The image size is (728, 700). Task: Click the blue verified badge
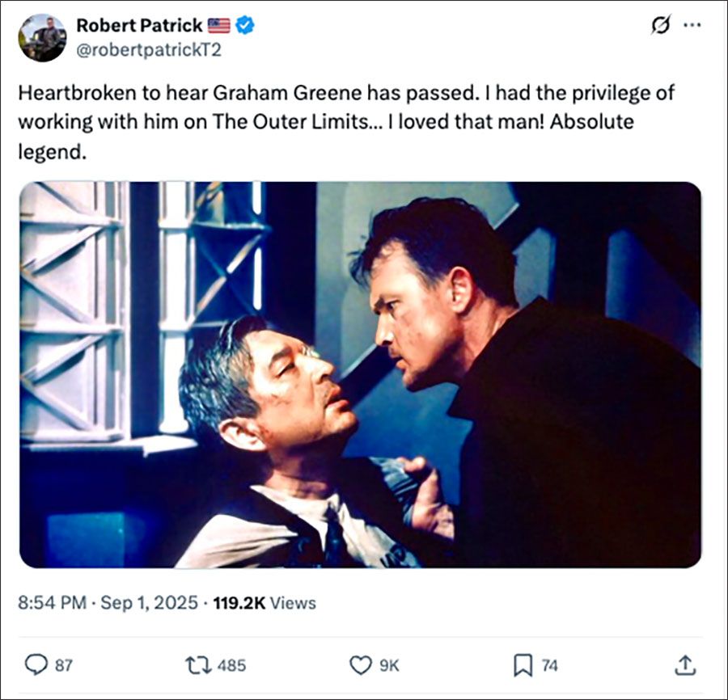coord(245,25)
